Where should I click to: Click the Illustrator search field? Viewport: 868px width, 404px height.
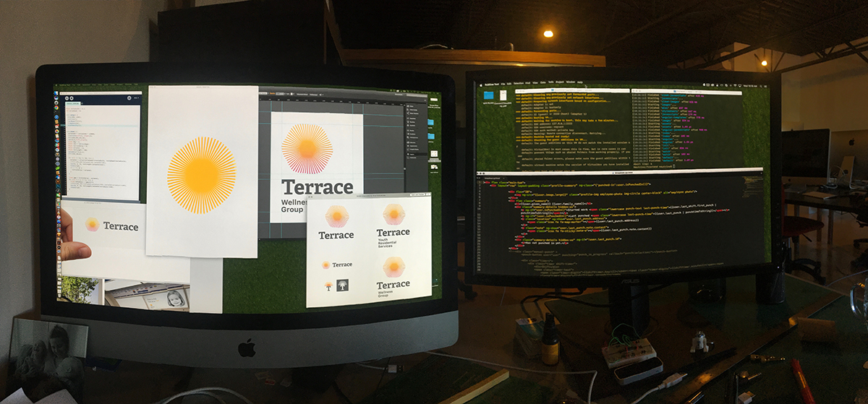(417, 95)
